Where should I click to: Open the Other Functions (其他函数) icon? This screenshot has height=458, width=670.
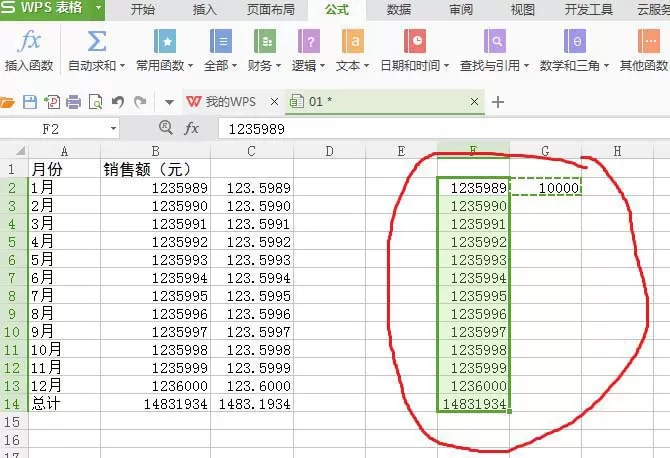[x=649, y=41]
